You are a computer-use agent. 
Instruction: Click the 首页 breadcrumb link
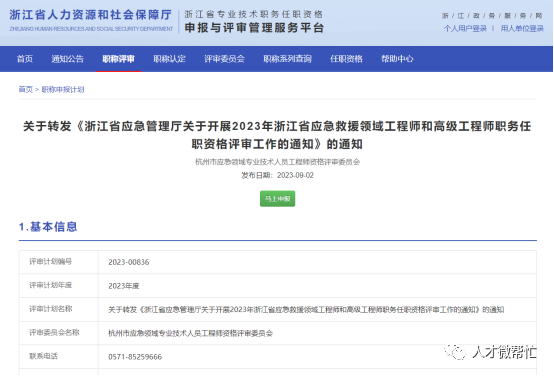pos(25,89)
